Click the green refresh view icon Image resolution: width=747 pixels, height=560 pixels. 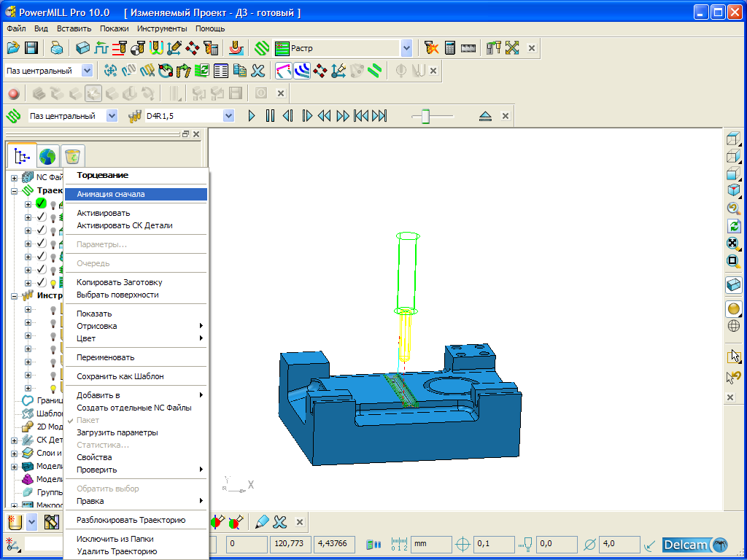click(x=734, y=226)
